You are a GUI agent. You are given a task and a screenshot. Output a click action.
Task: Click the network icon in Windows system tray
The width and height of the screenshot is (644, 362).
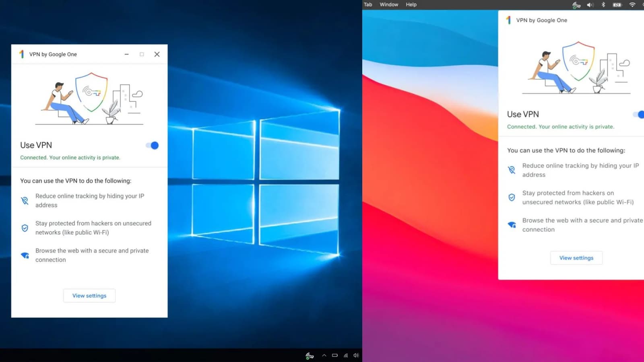pyautogui.click(x=346, y=356)
